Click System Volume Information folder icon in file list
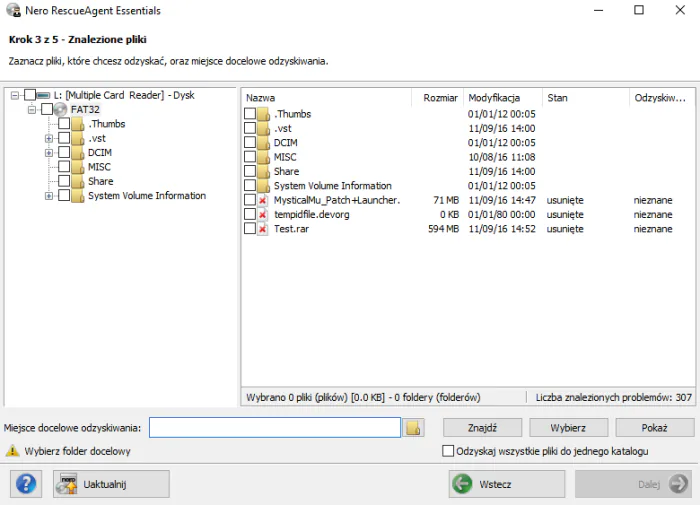700x505 pixels. point(263,185)
